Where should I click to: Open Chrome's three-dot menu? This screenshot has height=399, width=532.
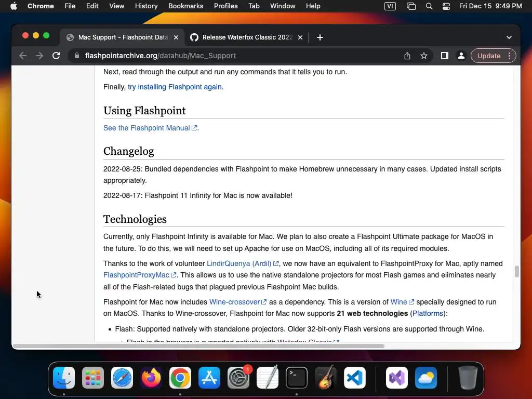pos(509,56)
